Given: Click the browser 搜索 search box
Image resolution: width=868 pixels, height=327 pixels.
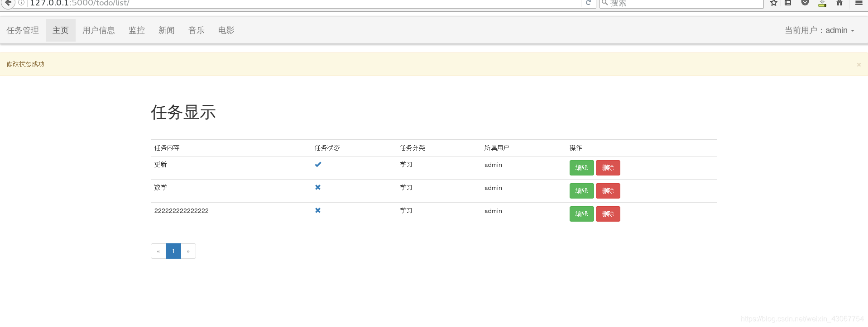Looking at the screenshot, I should click(x=681, y=3).
